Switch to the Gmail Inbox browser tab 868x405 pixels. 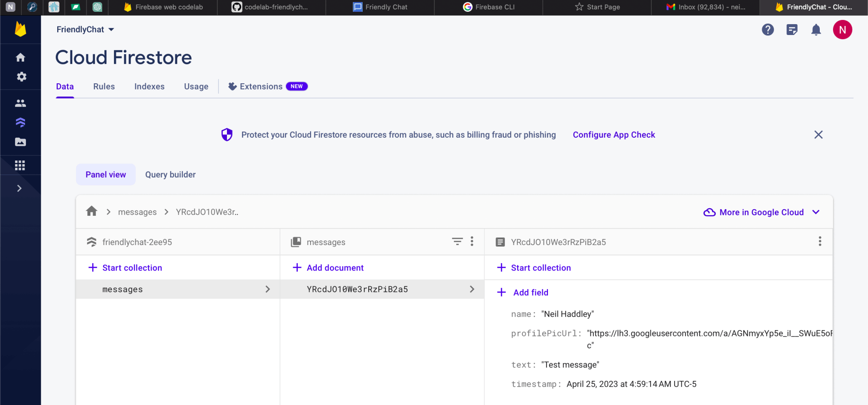pos(705,7)
